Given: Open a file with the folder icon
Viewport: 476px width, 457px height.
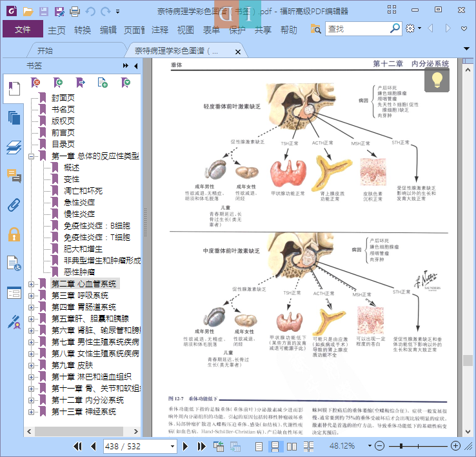Looking at the screenshot, I should tap(28, 12).
